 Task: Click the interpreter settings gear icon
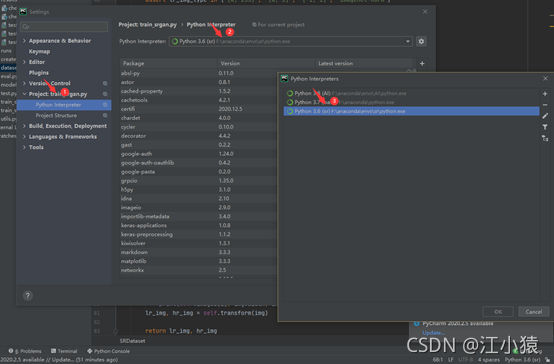click(421, 41)
